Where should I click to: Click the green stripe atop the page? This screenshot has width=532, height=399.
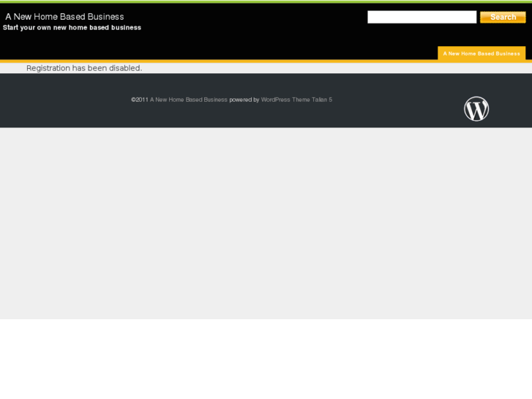266,1
